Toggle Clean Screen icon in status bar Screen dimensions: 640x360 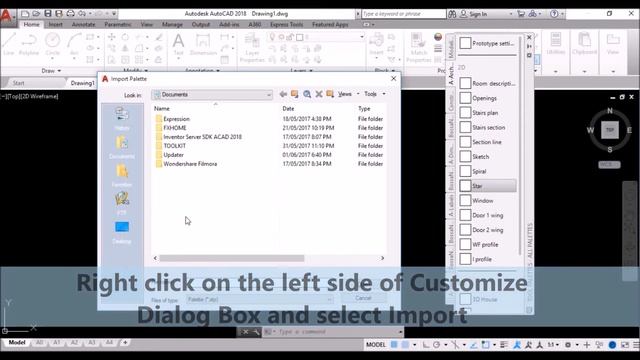point(624,345)
